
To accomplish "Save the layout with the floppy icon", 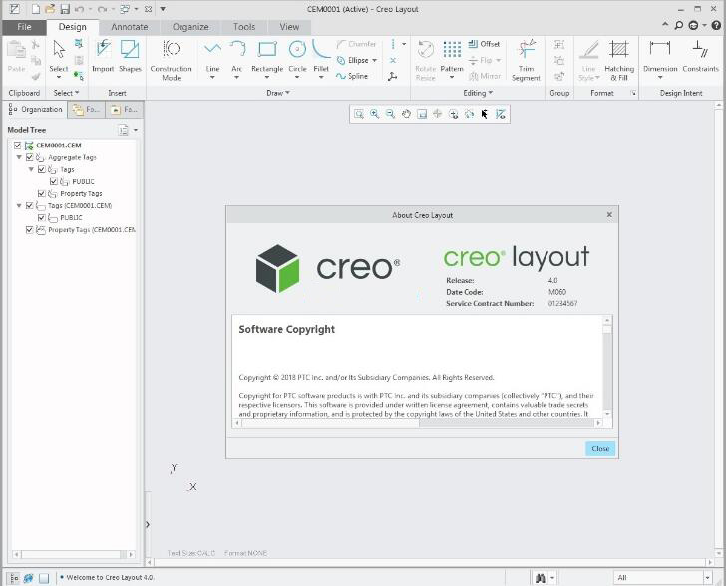I will click(65, 9).
